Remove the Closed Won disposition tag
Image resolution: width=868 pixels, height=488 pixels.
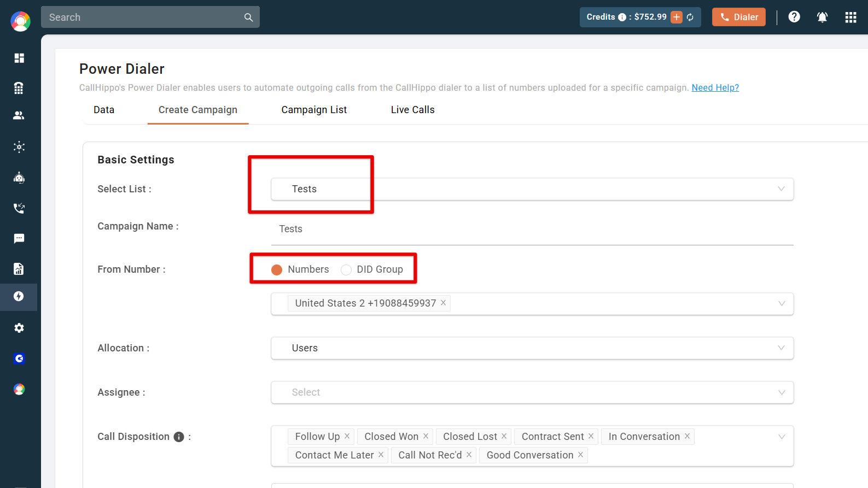[x=426, y=436]
